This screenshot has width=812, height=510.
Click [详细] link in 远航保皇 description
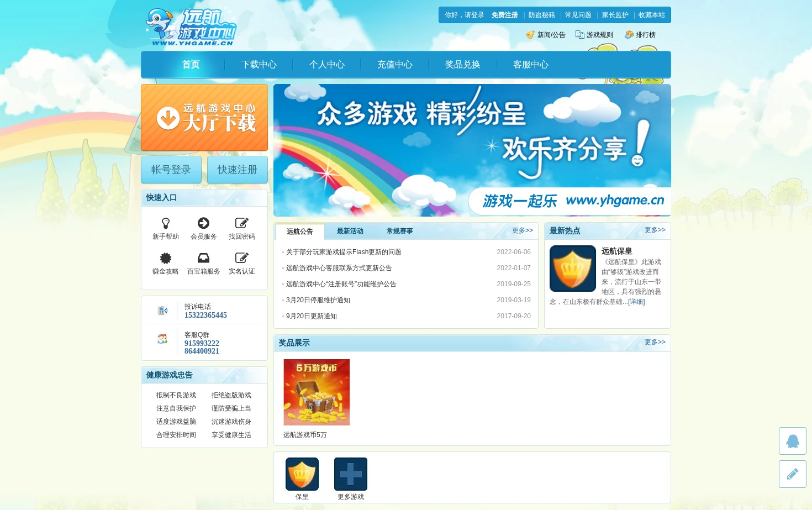(x=636, y=302)
